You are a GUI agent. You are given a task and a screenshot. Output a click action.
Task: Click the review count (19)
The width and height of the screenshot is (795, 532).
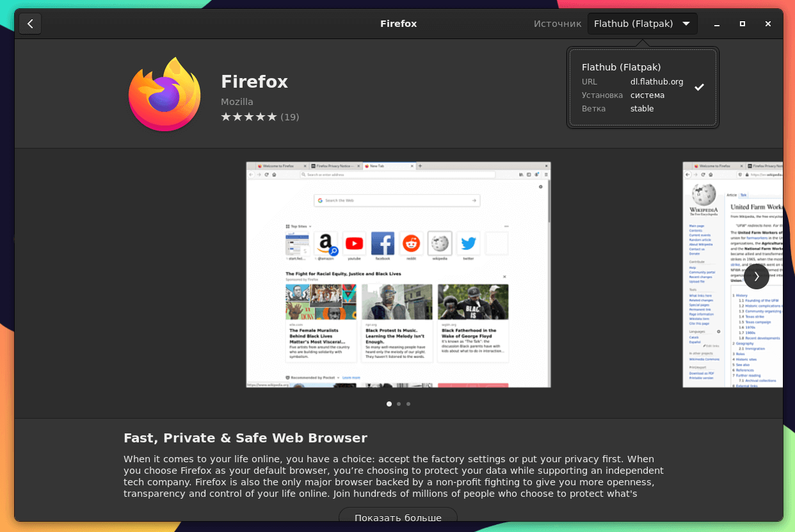[290, 117]
